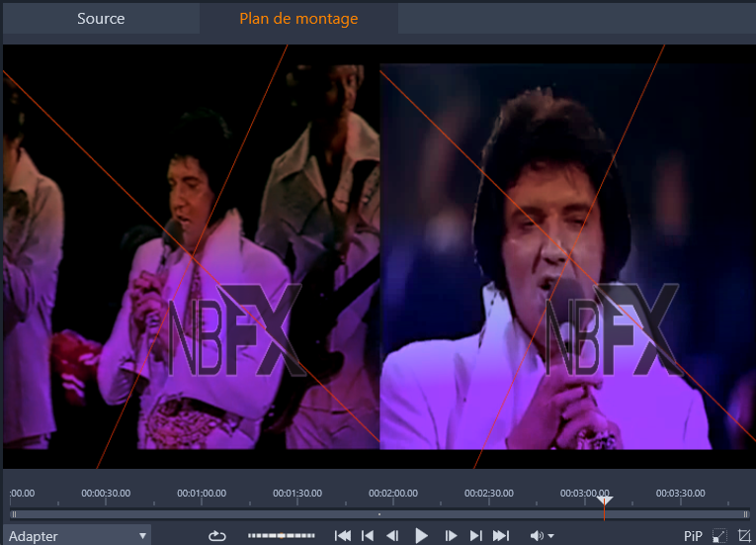The image size is (756, 545).
Task: Click the left preview video frame
Action: [x=192, y=256]
